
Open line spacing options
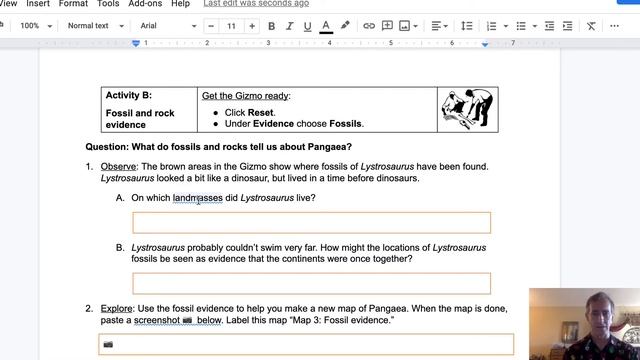pyautogui.click(x=467, y=26)
